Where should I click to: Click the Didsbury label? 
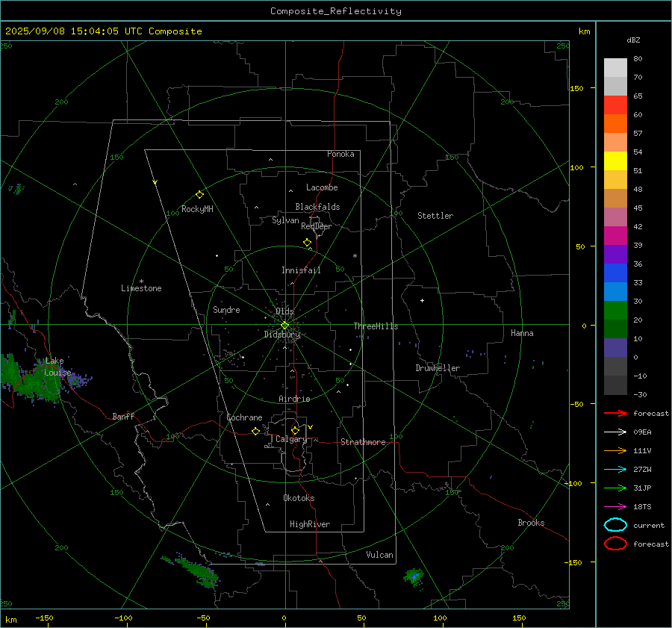tap(281, 335)
